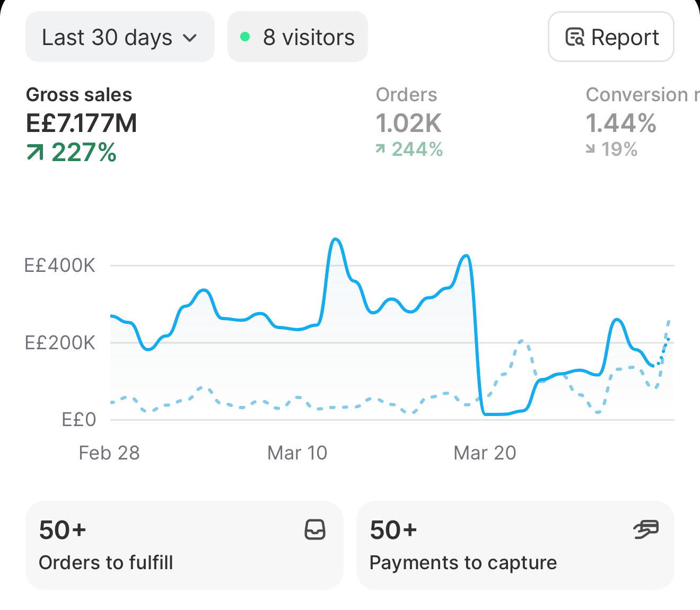Click the Feb 28 axis label
700x610 pixels.
click(x=109, y=453)
